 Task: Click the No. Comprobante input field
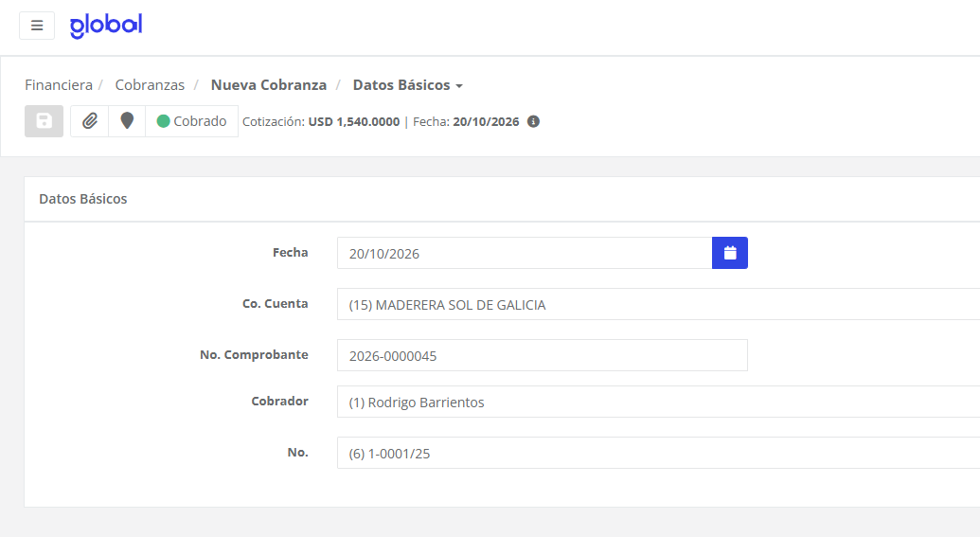543,356
